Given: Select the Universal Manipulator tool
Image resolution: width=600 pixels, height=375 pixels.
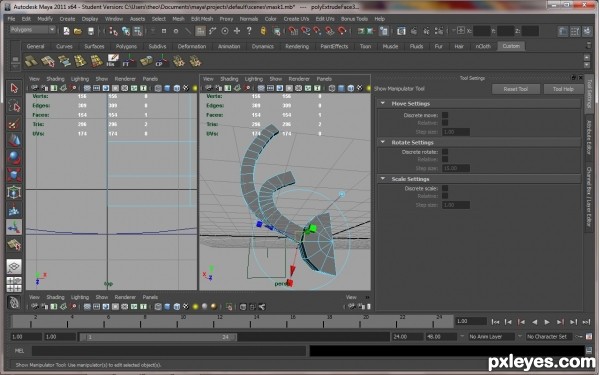Looking at the screenshot, I should point(14,192).
